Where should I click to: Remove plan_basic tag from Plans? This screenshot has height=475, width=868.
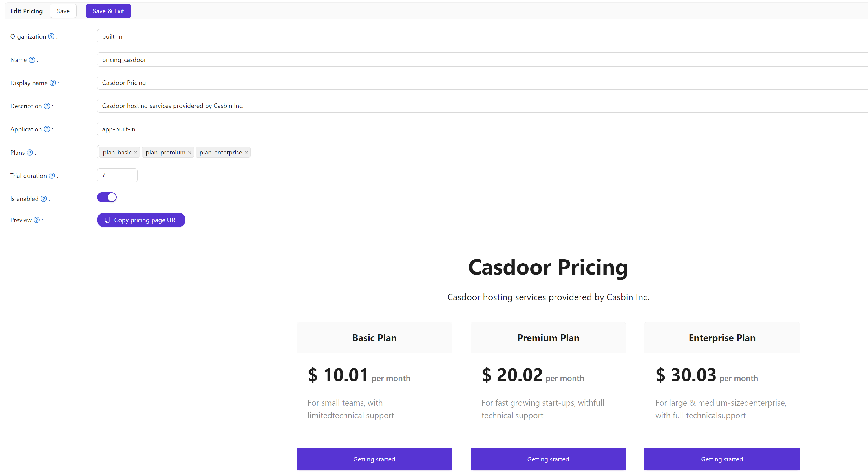(135, 152)
